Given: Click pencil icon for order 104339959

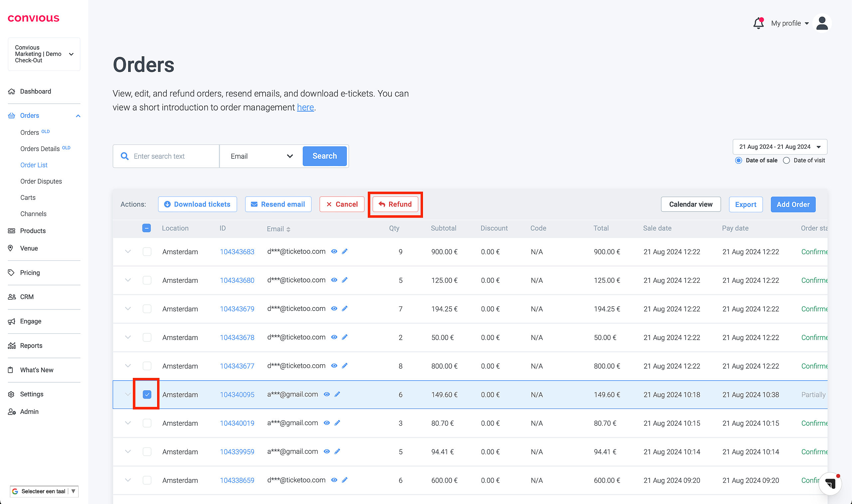Looking at the screenshot, I should point(337,451).
